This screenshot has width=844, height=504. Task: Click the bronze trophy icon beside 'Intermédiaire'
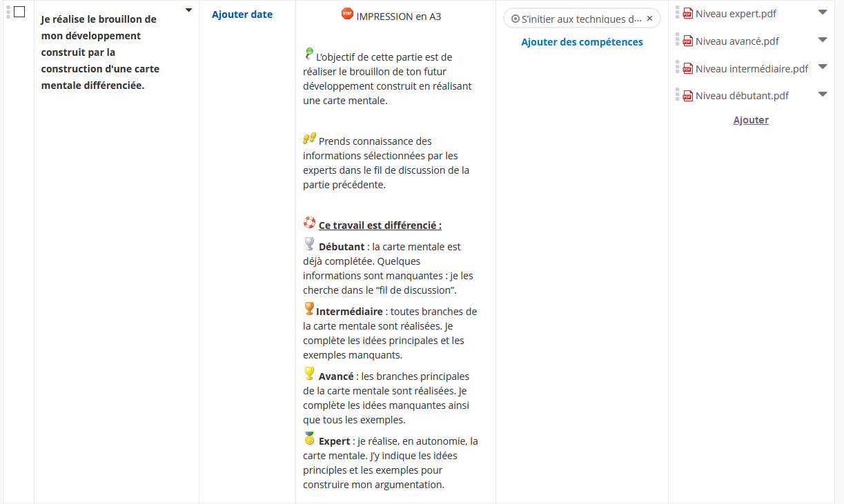point(309,308)
